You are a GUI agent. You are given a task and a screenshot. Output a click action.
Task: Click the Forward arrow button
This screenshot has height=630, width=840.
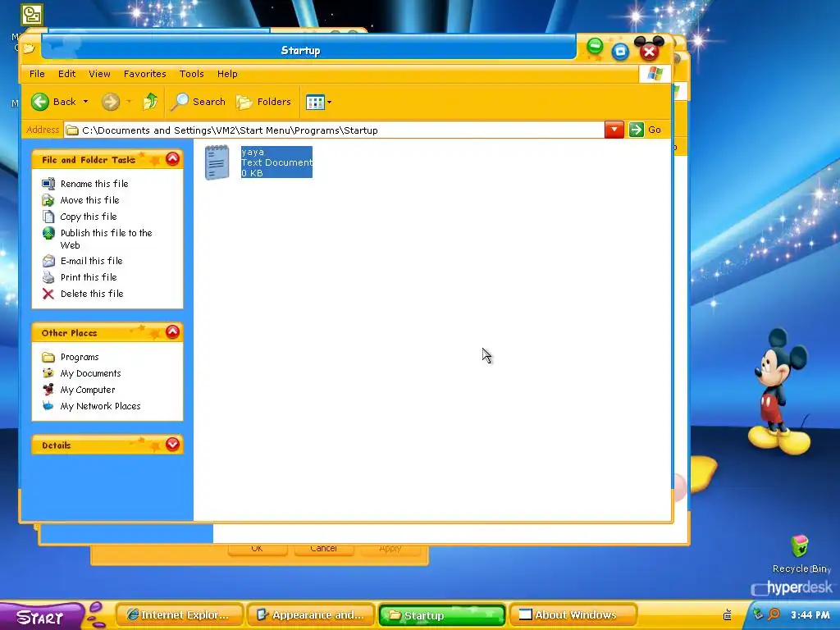click(x=111, y=102)
